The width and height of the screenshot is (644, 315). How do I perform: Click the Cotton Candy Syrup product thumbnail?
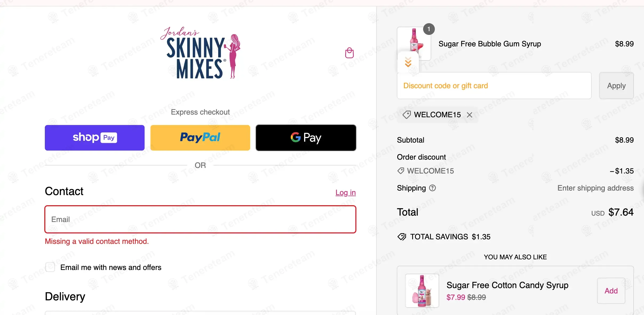422,291
